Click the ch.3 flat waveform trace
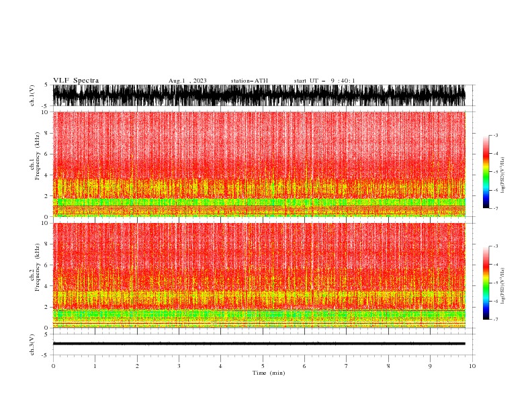Screen dimensions: 532x411 click(259, 344)
